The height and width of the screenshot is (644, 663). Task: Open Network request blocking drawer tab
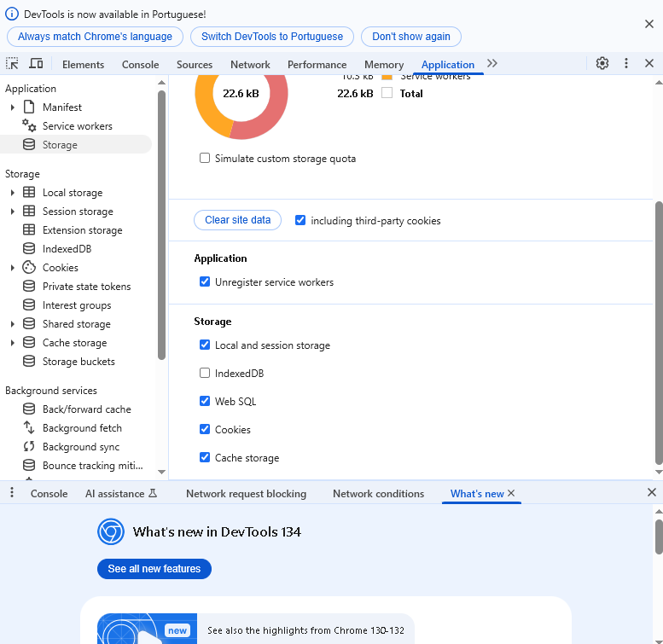tap(246, 494)
